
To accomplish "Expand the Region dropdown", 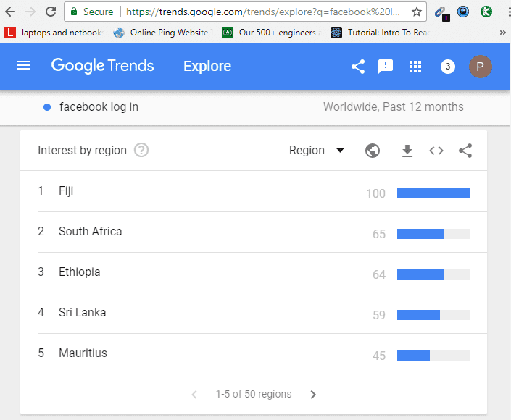I will (317, 151).
